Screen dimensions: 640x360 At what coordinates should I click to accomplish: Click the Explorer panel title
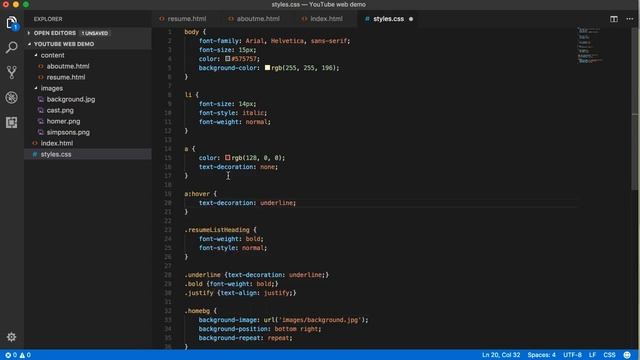point(48,19)
